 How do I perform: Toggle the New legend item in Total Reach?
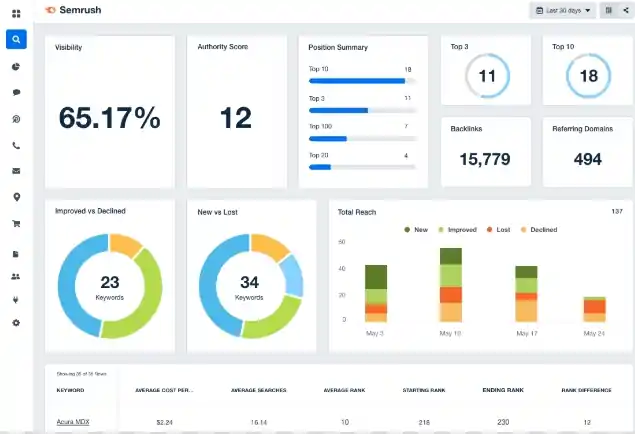(x=416, y=230)
